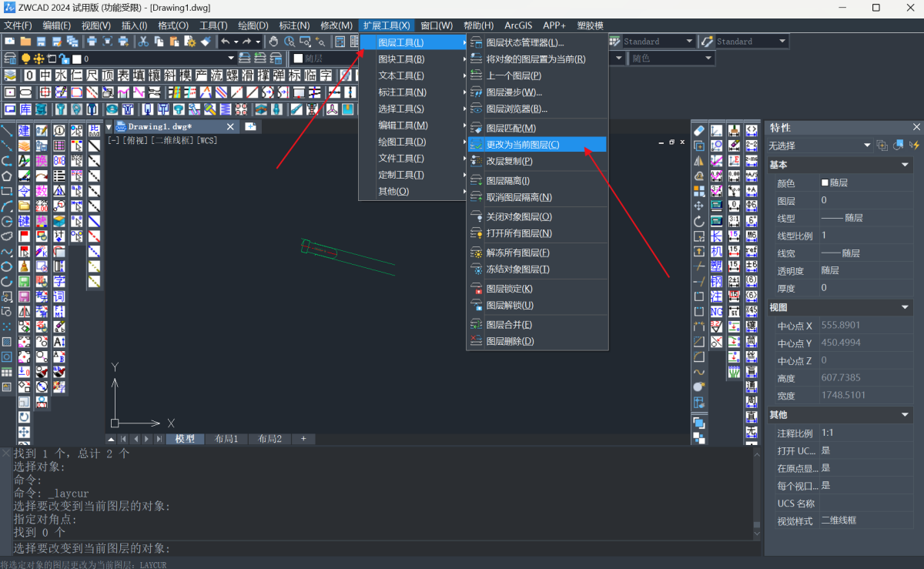Add new layout with '+' tab
The image size is (924, 569).
click(x=303, y=439)
